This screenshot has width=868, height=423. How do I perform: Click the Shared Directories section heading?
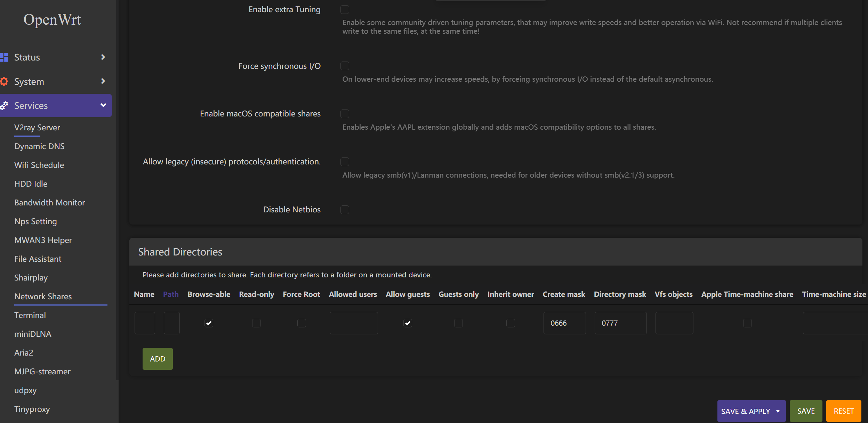tap(180, 252)
